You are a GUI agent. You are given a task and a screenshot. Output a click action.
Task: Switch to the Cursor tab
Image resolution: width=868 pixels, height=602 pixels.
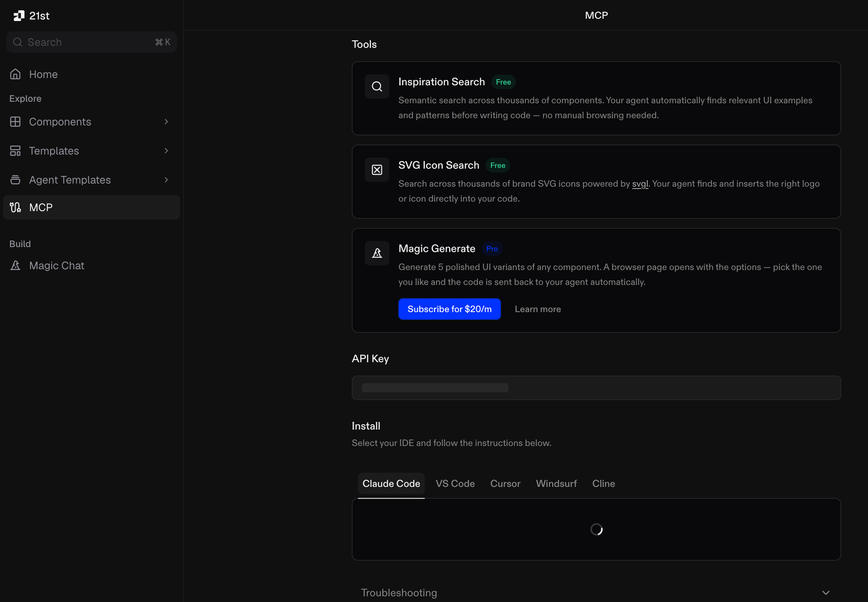[x=505, y=483]
